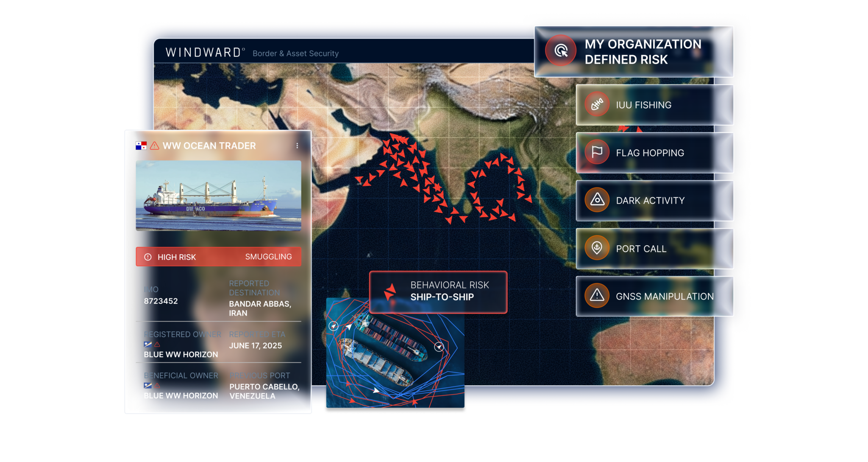This screenshot has height=462, width=868.
Task: Click the Port Call anchor pin icon
Action: (596, 249)
